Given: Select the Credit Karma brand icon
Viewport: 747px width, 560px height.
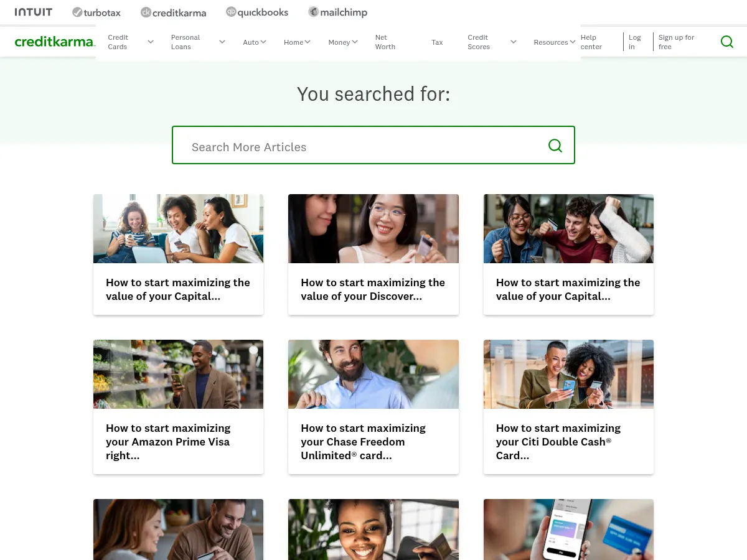Looking at the screenshot, I should click(x=173, y=12).
